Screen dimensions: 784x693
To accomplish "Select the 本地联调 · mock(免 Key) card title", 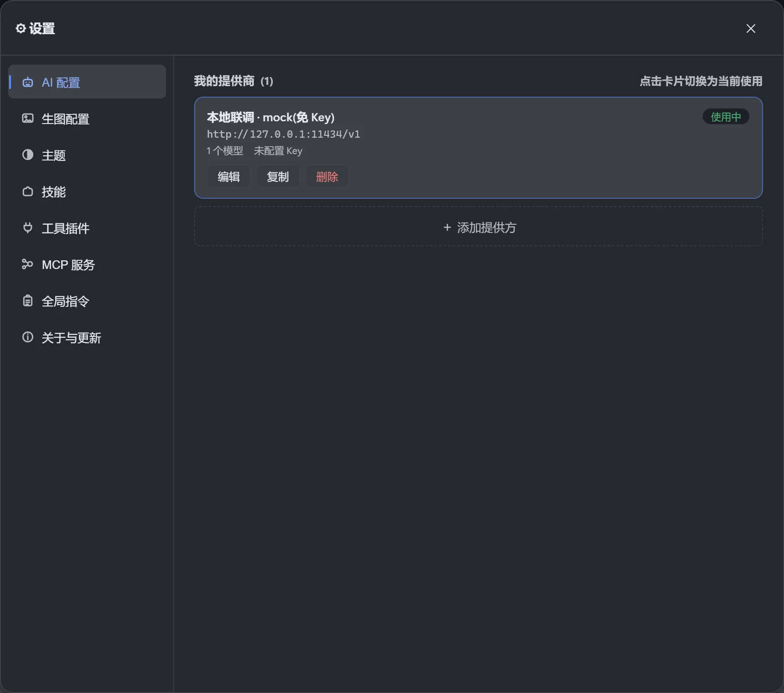I will [x=271, y=117].
